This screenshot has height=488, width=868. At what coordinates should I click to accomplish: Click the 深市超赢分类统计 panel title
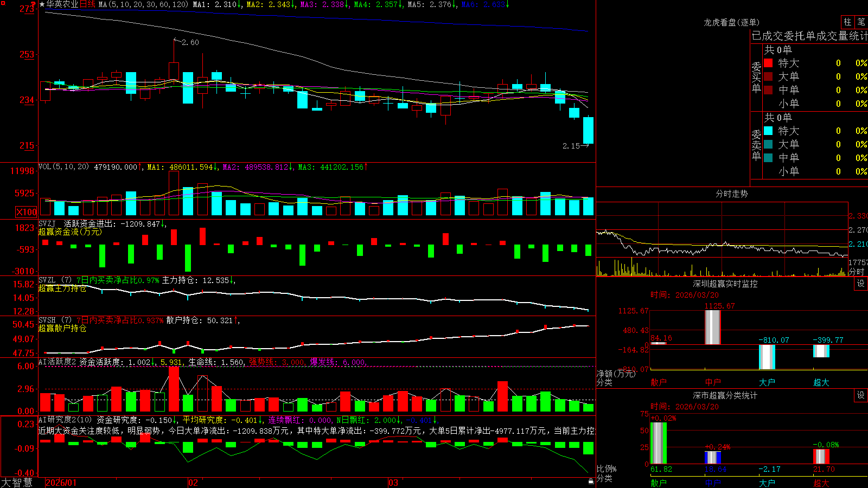pyautogui.click(x=725, y=395)
